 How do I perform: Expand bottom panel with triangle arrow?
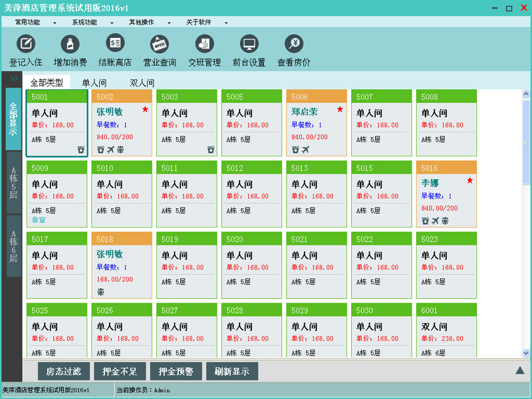(x=520, y=370)
